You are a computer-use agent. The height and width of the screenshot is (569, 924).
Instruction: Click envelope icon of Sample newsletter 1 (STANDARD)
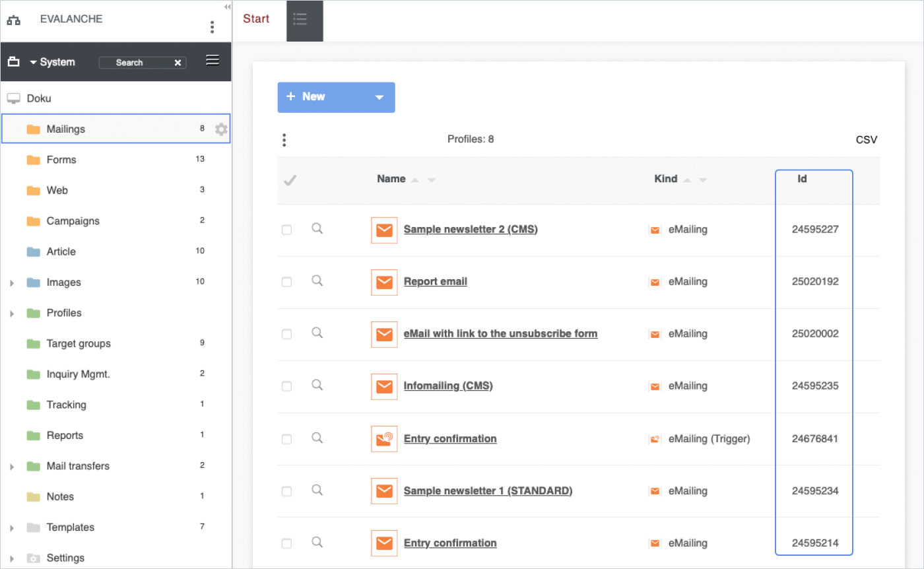[x=384, y=491]
